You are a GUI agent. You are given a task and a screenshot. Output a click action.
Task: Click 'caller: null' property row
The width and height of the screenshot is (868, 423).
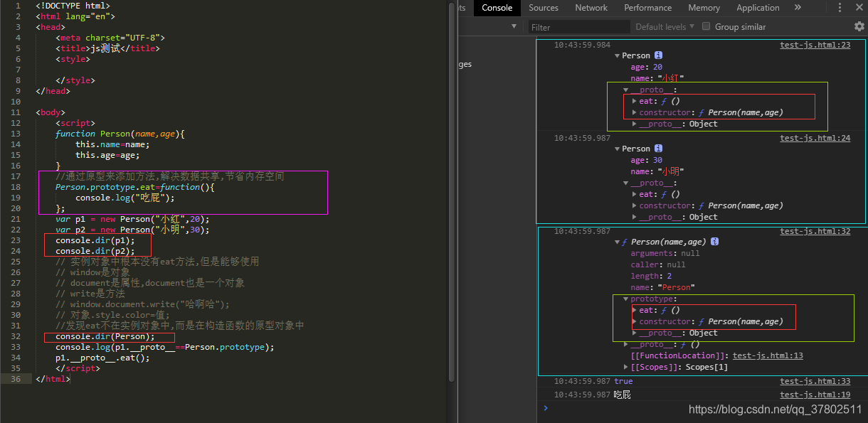tap(658, 264)
